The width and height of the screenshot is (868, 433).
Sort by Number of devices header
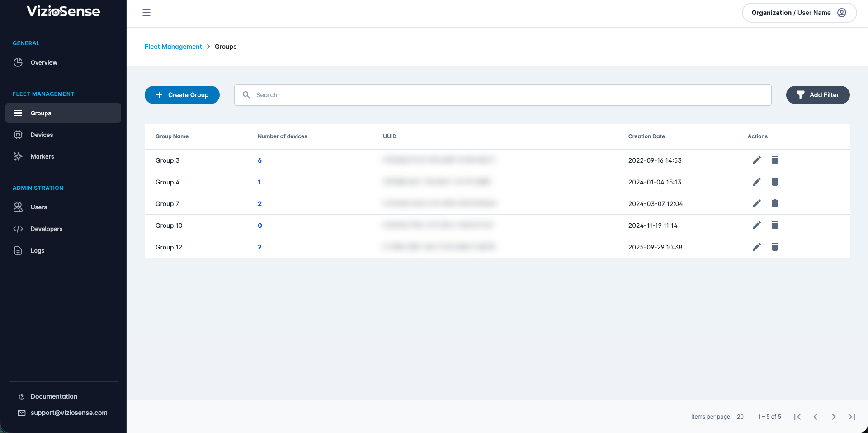pyautogui.click(x=282, y=136)
